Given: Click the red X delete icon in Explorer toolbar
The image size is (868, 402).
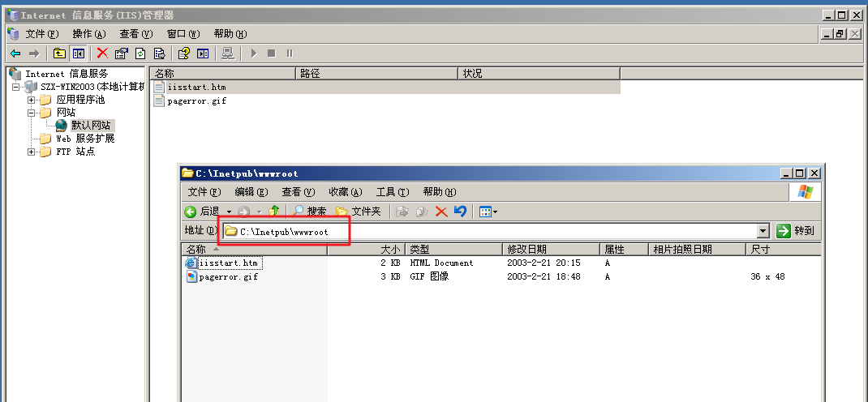Looking at the screenshot, I should point(441,212).
